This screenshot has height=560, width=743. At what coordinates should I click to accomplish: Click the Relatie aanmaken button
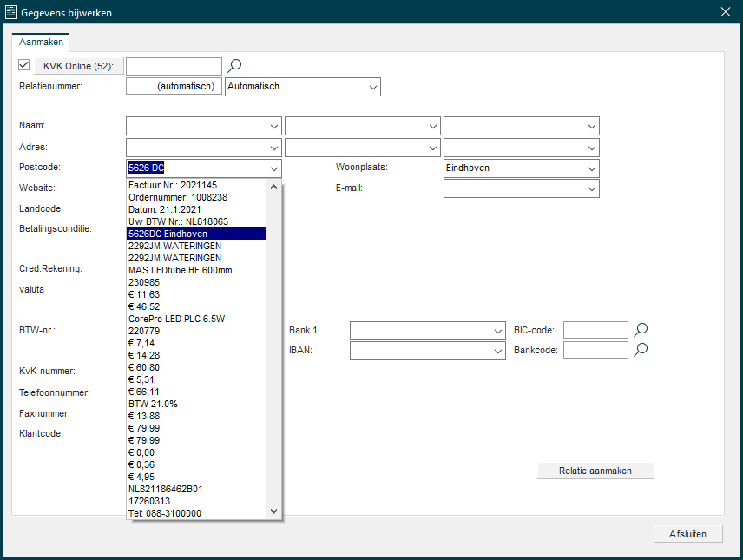tap(595, 471)
